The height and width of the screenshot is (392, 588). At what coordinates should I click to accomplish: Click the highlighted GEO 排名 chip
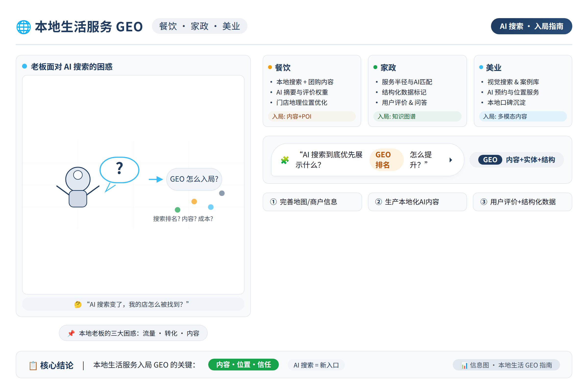click(387, 160)
